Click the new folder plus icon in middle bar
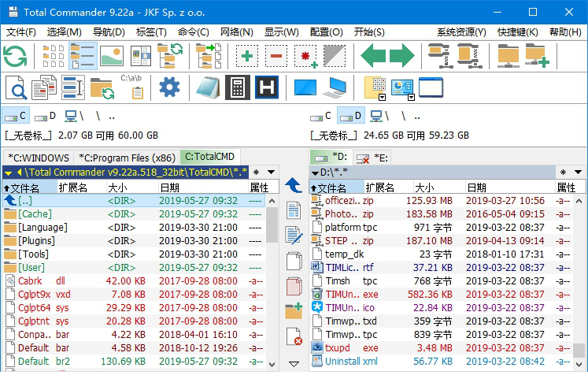Viewport: 588px width, 386px height. point(294,311)
